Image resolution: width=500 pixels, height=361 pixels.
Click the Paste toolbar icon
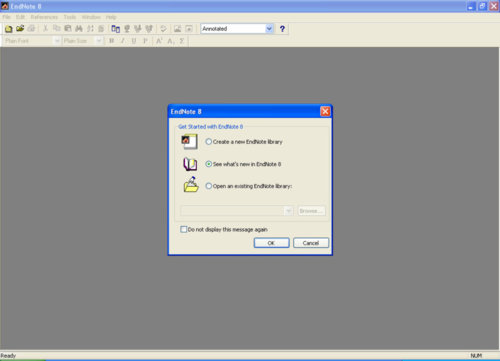point(68,29)
